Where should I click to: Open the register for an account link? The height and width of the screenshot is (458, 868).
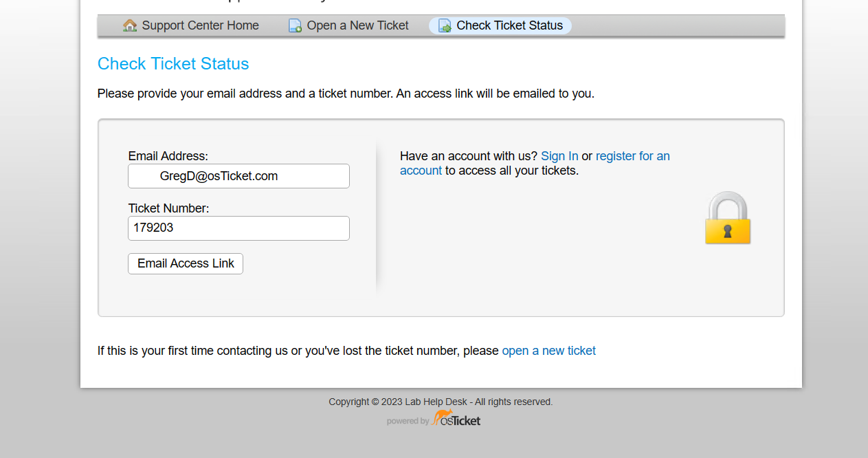[x=632, y=156]
